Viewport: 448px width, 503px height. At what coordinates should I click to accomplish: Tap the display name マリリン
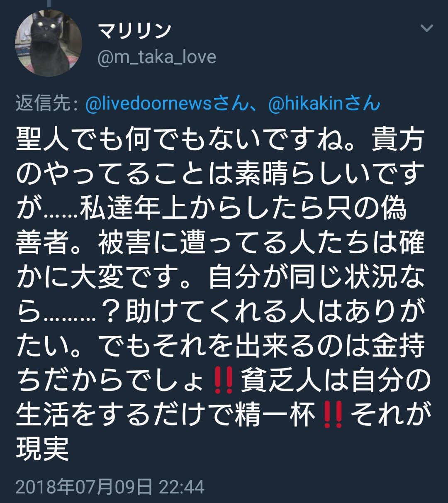click(x=134, y=31)
